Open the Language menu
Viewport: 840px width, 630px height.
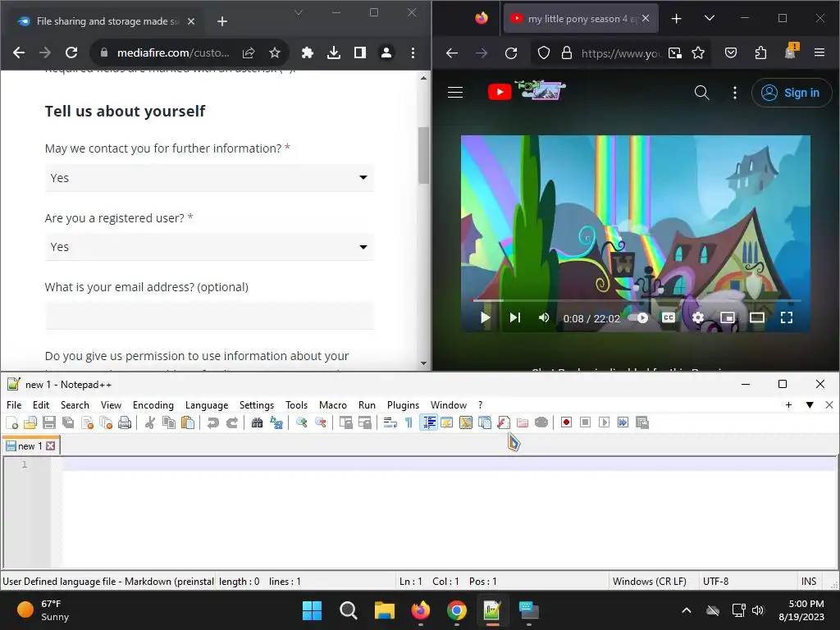(x=207, y=405)
